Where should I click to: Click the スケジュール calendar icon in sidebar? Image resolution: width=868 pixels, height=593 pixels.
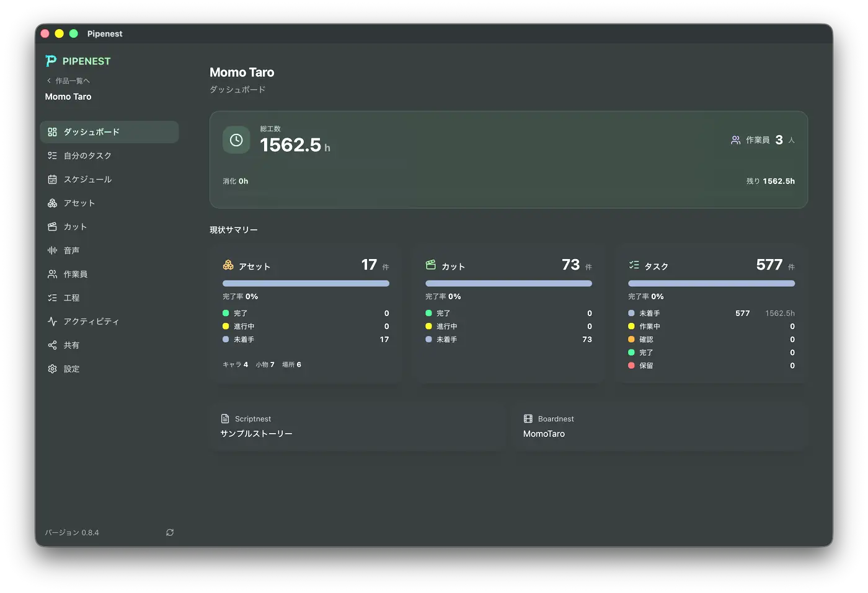pos(52,180)
